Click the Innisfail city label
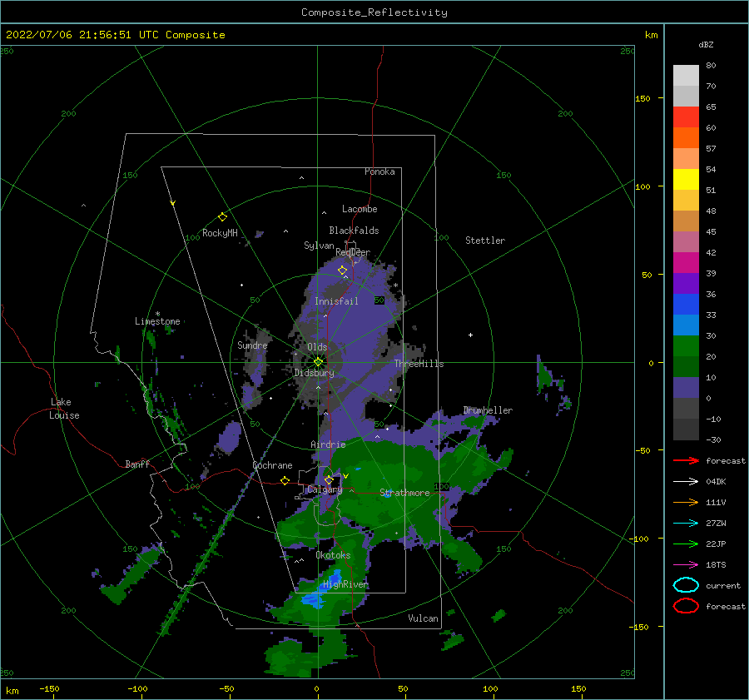This screenshot has height=700, width=749. click(336, 301)
